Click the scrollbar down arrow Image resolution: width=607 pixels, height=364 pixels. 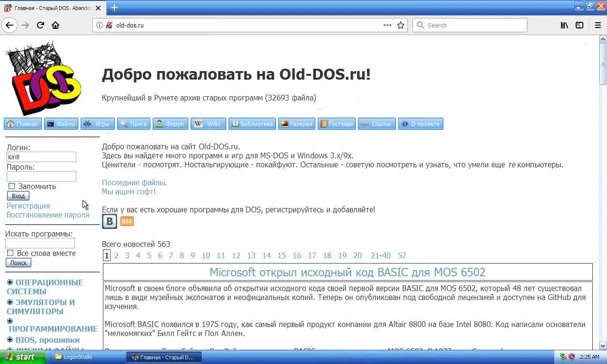point(603,346)
